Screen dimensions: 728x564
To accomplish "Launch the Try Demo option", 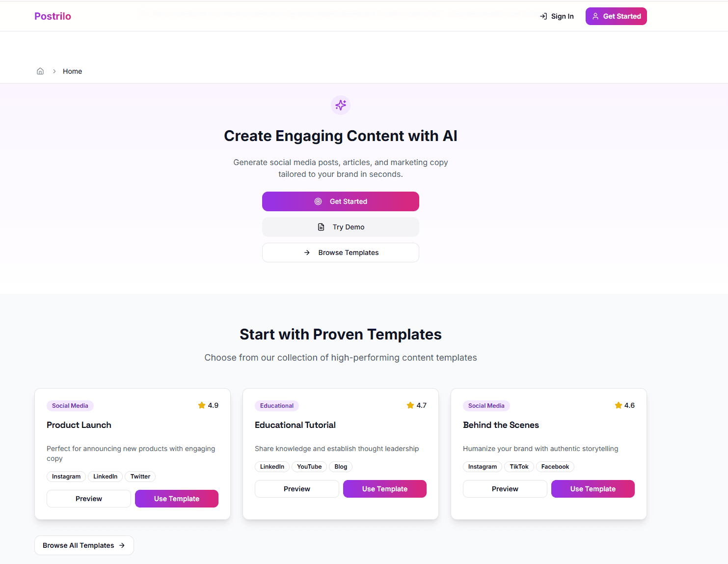I will coord(341,227).
